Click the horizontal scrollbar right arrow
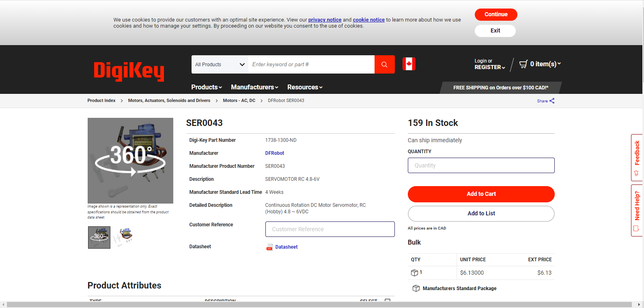The image size is (644, 308). point(639,305)
